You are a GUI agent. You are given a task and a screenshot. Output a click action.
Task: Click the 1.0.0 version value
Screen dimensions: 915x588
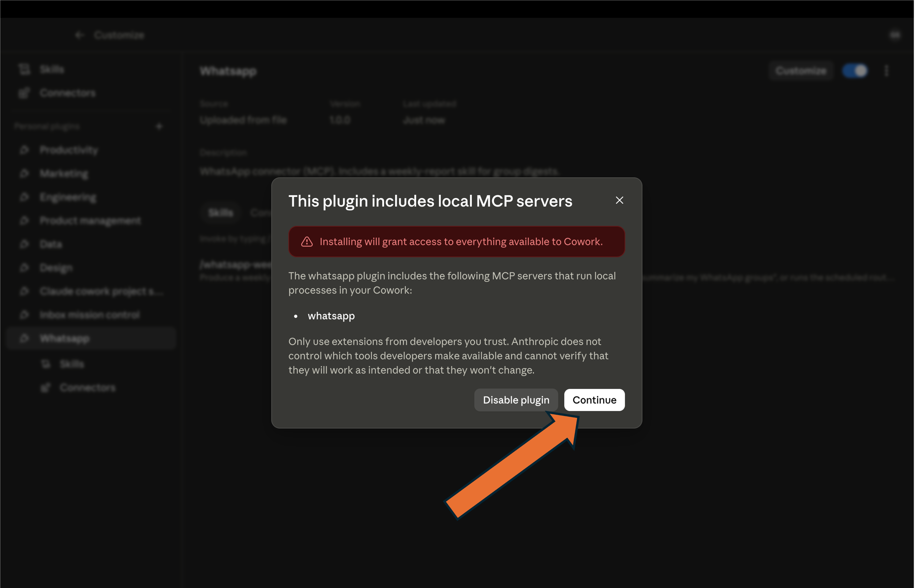pos(340,120)
